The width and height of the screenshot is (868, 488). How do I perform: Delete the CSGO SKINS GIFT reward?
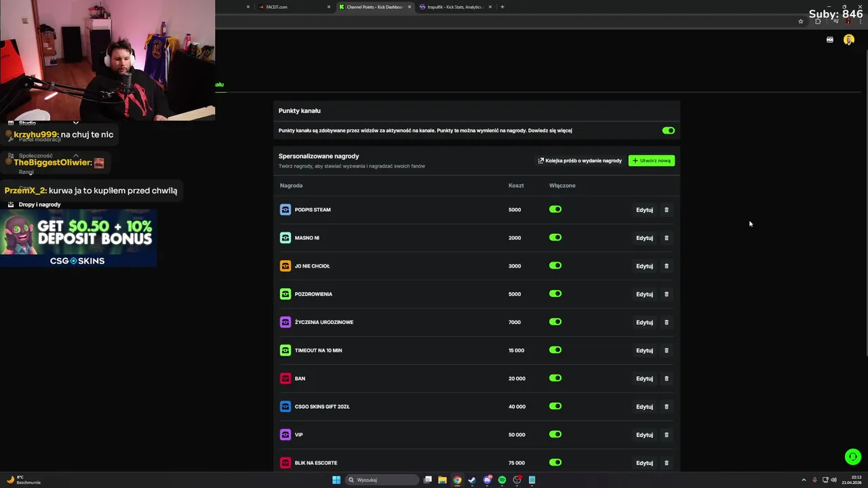667,407
